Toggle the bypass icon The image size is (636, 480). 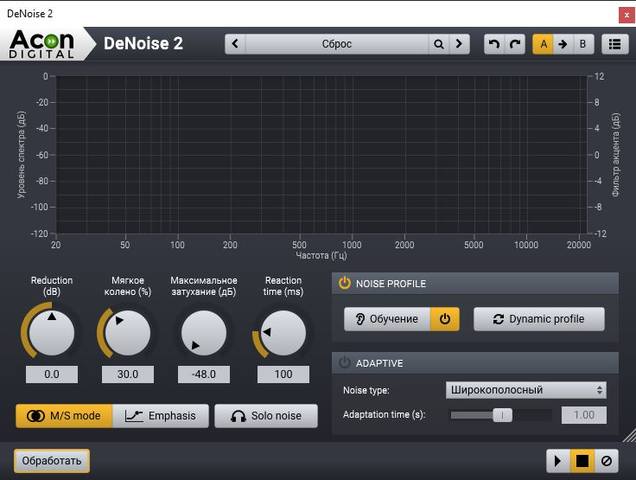[607, 461]
